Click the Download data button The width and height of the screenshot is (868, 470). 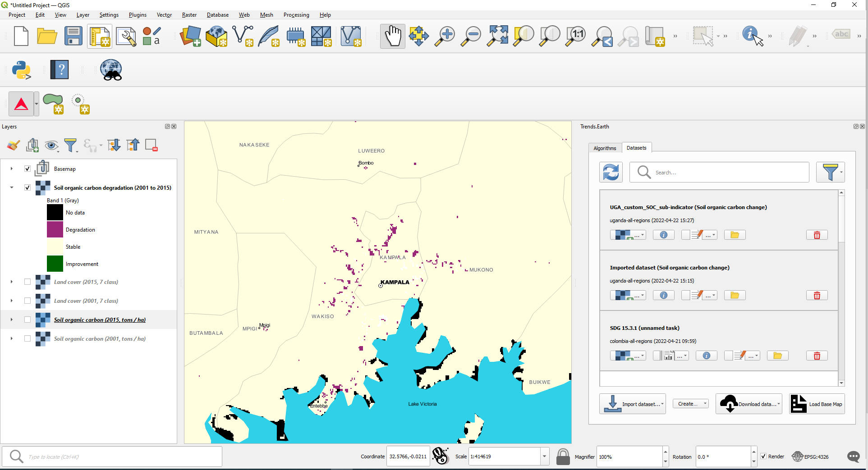[749, 403]
